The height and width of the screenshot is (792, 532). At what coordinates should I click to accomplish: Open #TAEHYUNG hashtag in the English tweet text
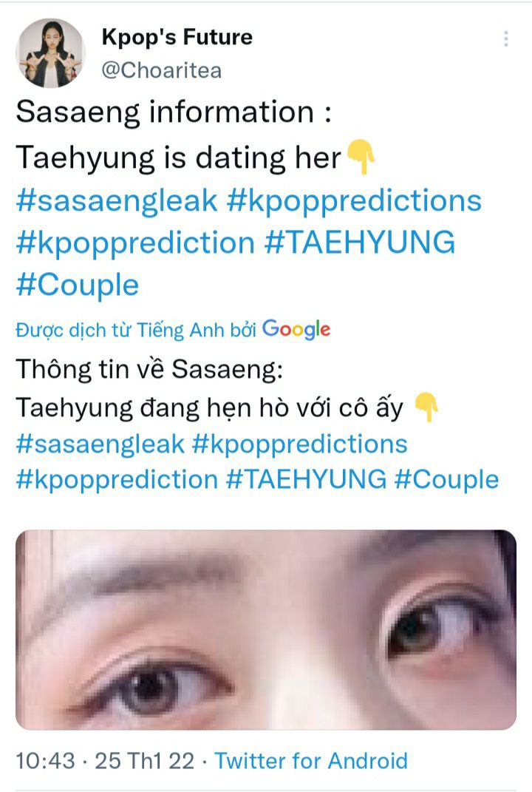(x=360, y=242)
